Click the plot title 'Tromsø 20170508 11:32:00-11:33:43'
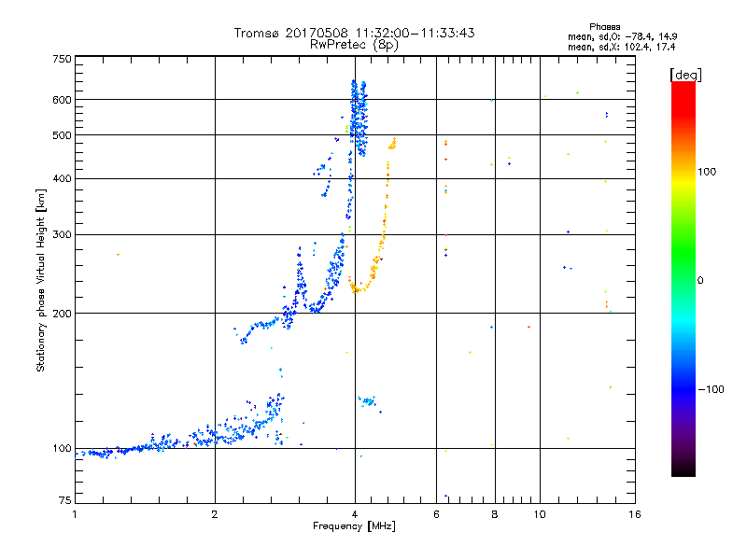The width and height of the screenshot is (747, 560). (354, 33)
